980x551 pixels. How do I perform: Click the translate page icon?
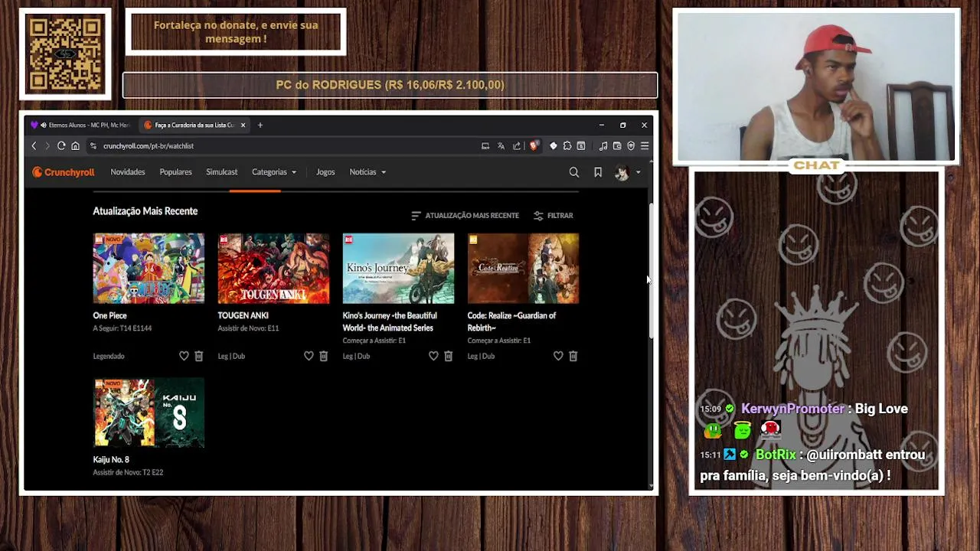point(501,145)
